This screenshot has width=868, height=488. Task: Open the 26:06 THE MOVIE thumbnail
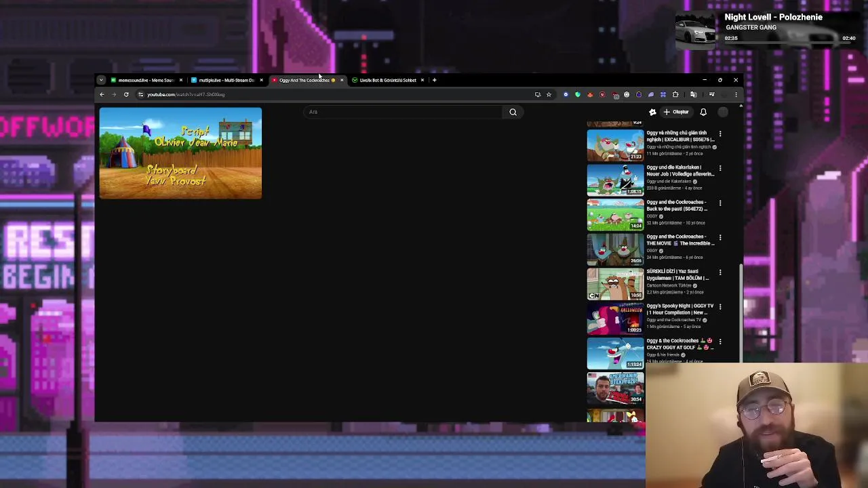615,249
